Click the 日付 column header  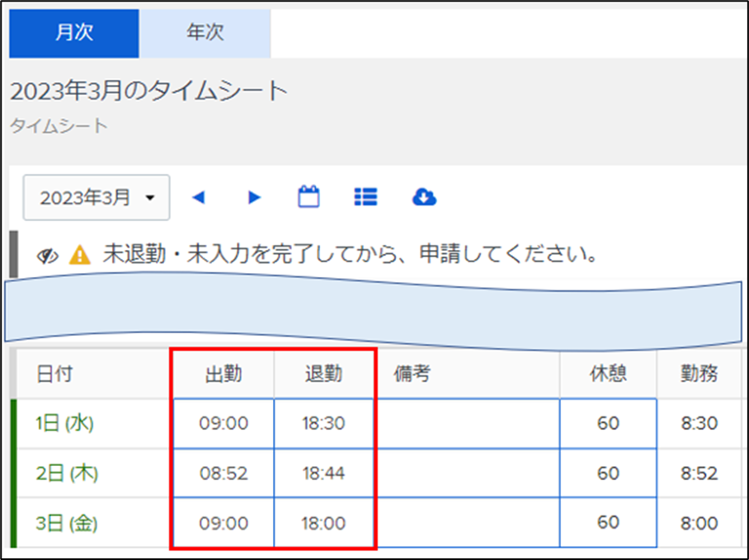(x=54, y=374)
